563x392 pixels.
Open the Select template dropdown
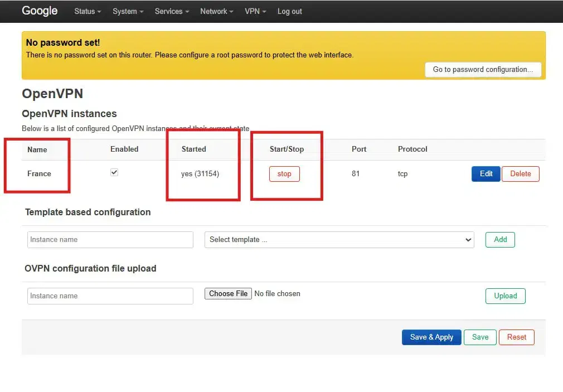pyautogui.click(x=339, y=240)
